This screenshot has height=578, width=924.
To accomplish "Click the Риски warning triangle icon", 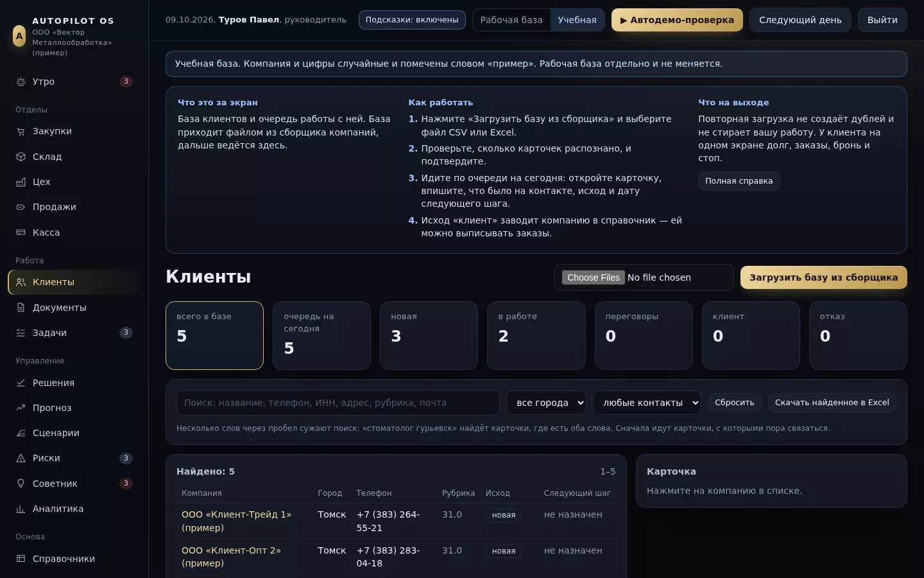I will pyautogui.click(x=21, y=458).
